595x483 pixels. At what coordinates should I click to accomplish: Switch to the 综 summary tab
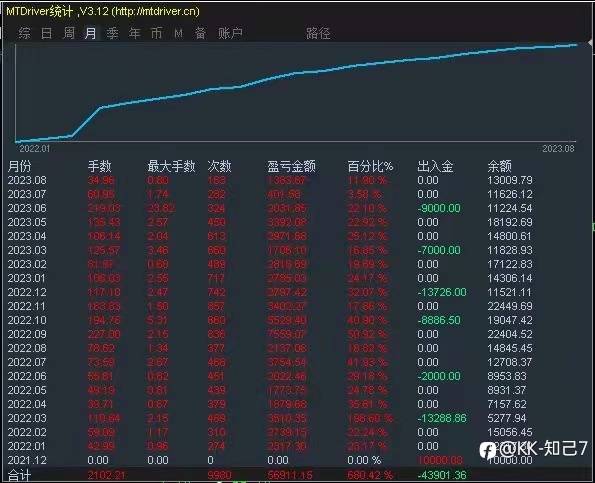(x=24, y=33)
